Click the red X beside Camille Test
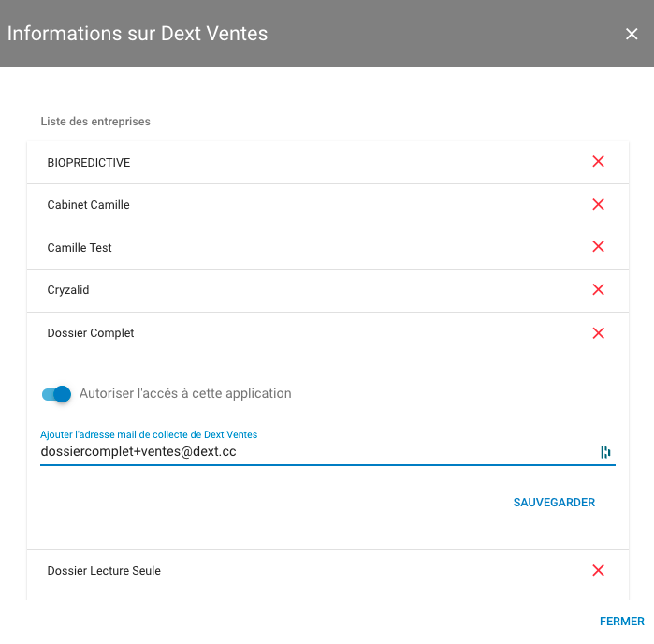 (x=598, y=247)
